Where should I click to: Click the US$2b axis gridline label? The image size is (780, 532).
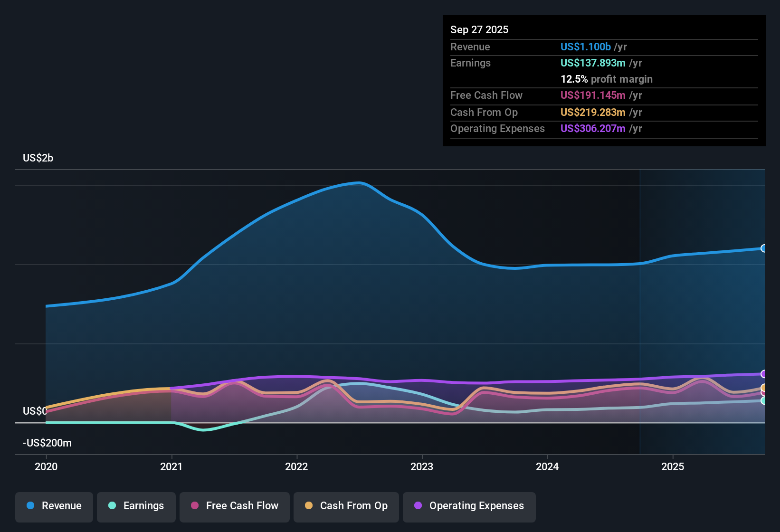point(38,158)
